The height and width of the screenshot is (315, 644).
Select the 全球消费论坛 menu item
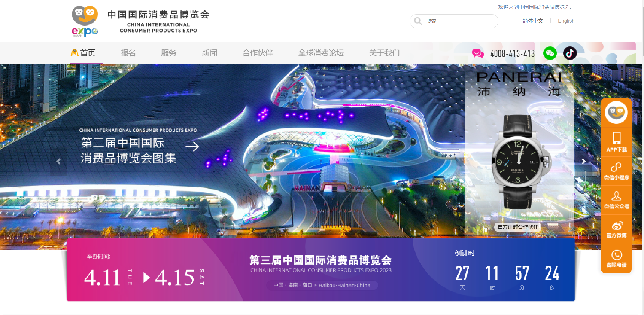coord(321,53)
